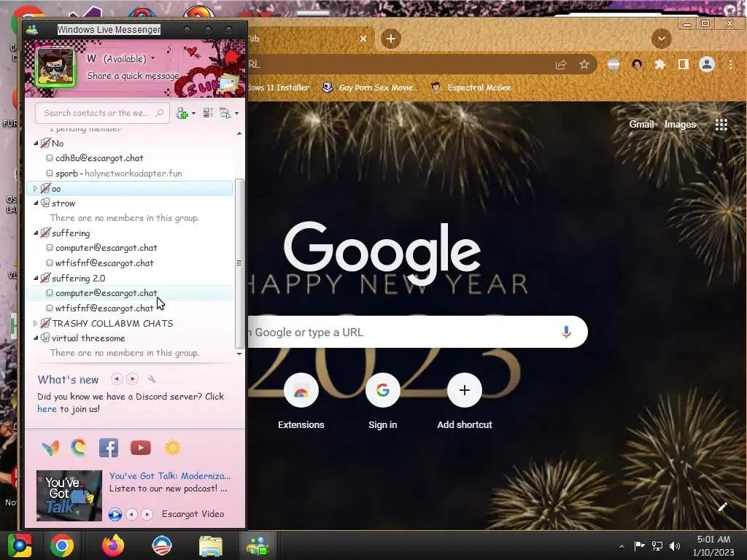Open the Google apps grid icon
747x560 pixels.
[721, 125]
